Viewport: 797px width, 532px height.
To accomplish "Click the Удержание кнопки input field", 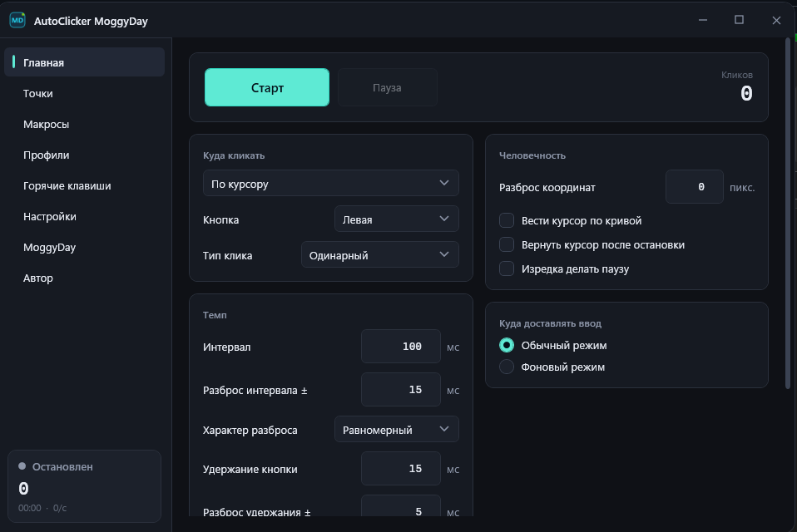I will click(x=401, y=469).
